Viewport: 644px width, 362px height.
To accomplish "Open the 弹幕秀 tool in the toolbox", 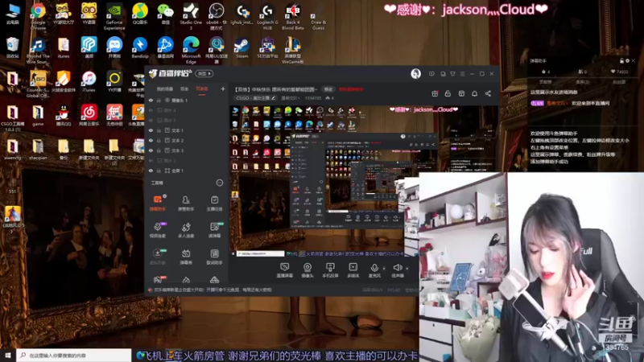I will (x=186, y=257).
